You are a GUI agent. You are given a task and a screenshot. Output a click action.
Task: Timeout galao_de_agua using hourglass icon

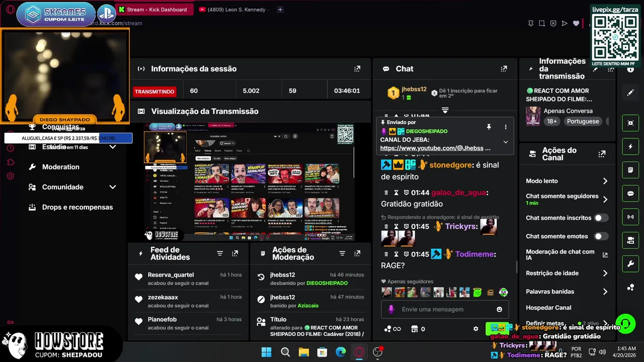click(396, 193)
